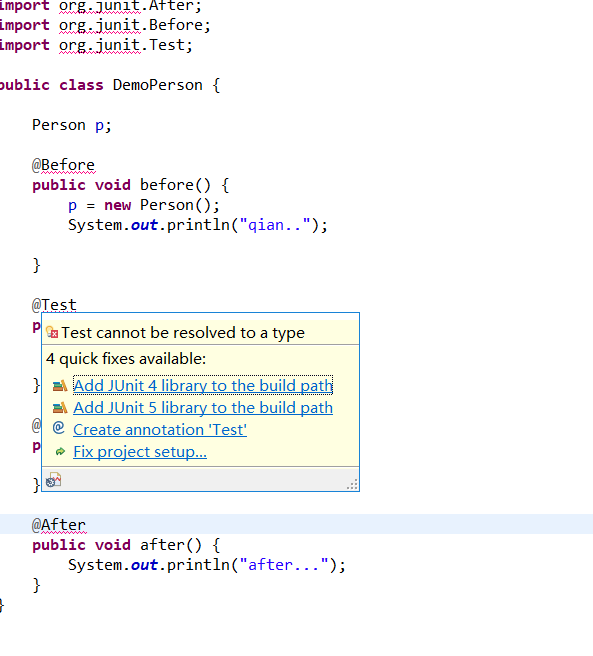Click the error icon beside the tooltip message
The height and width of the screenshot is (656, 593).
click(x=52, y=332)
